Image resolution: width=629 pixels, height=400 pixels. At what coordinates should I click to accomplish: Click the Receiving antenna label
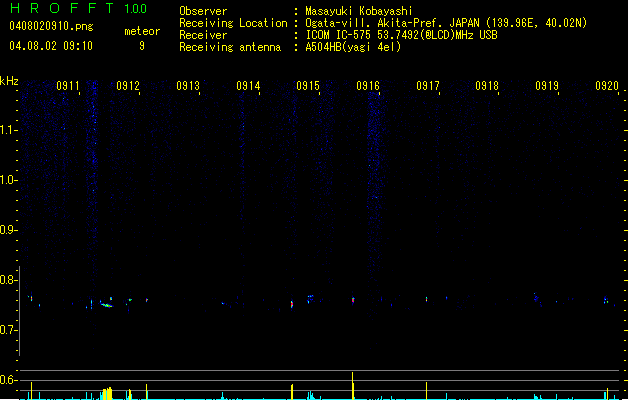pyautogui.click(x=230, y=47)
